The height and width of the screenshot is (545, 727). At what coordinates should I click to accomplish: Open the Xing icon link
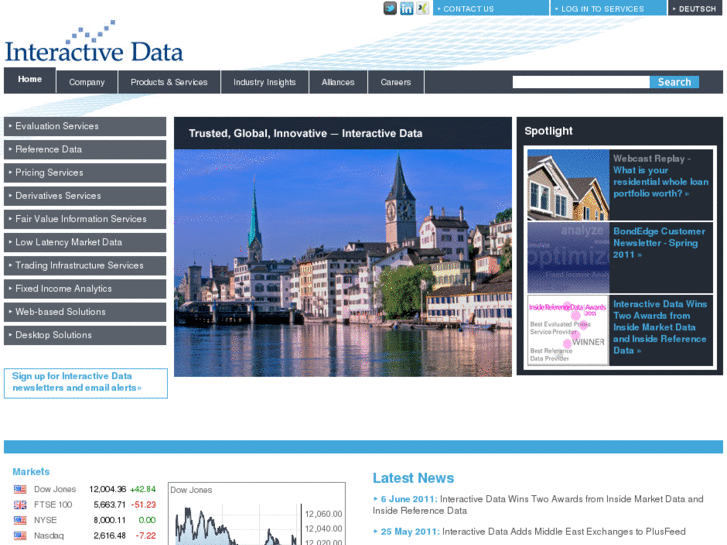(x=422, y=8)
